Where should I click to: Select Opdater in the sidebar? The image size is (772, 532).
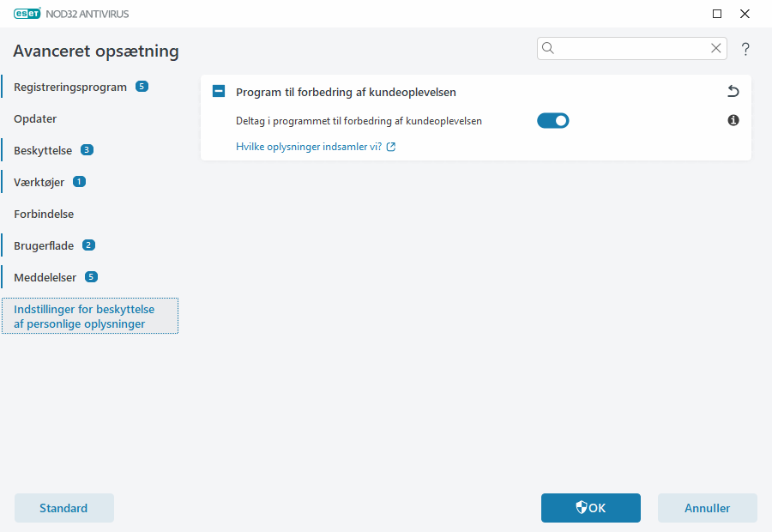[x=35, y=118]
